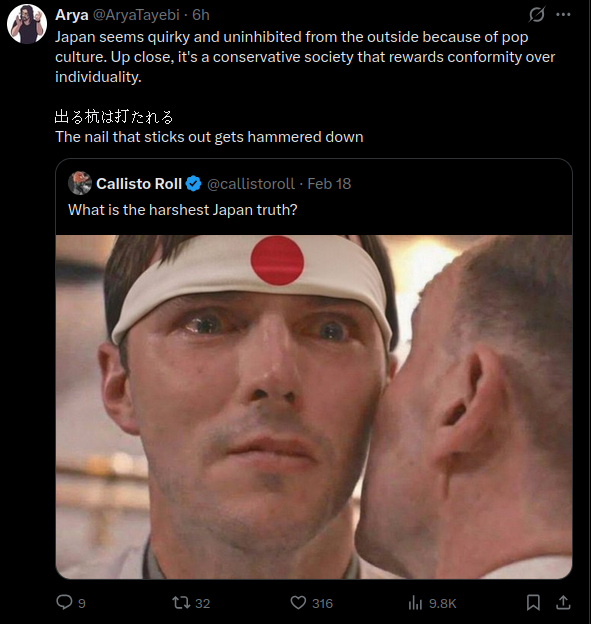Repost this tweet using the retweet icon
The image size is (591, 624).
coord(181,603)
